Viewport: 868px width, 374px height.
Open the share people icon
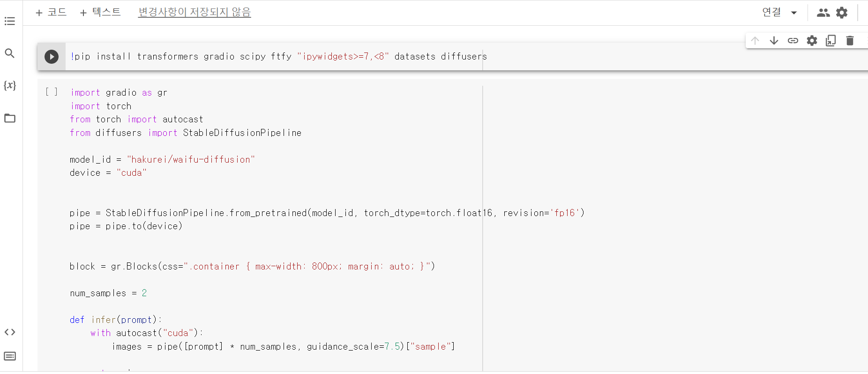823,13
